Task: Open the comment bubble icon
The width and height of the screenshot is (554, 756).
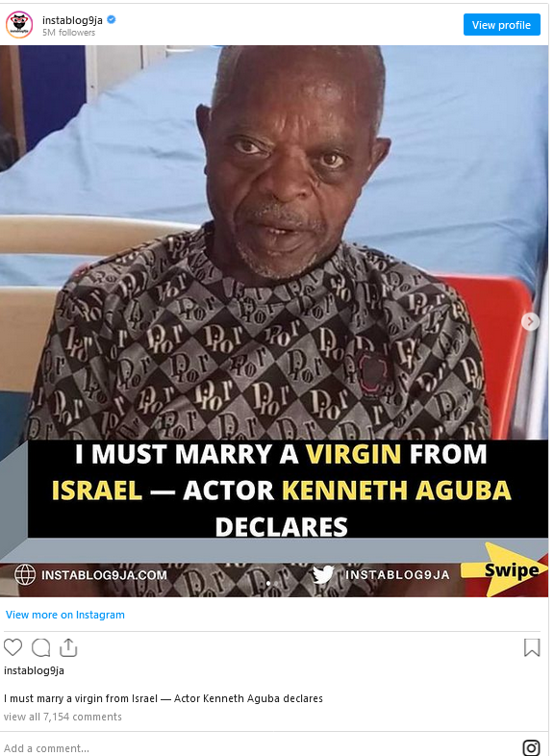Action: coord(41,647)
